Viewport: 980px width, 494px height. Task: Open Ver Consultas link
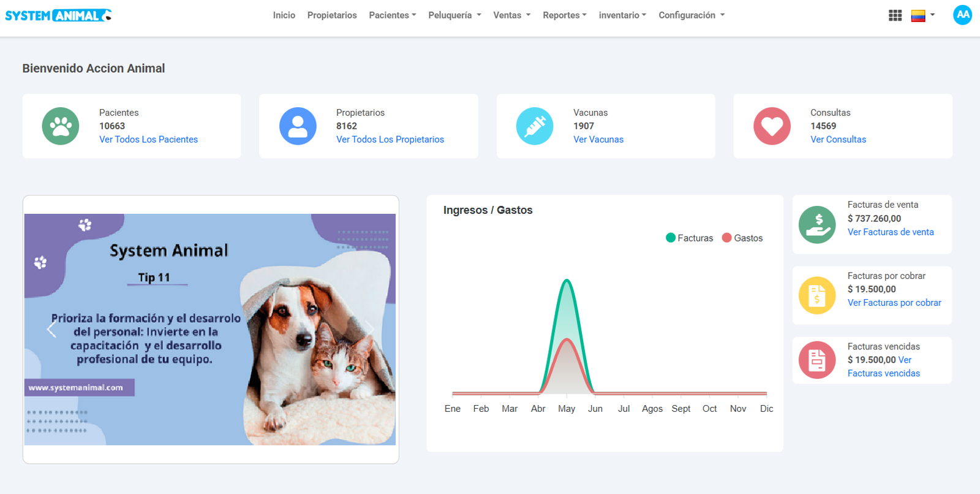[x=839, y=140]
